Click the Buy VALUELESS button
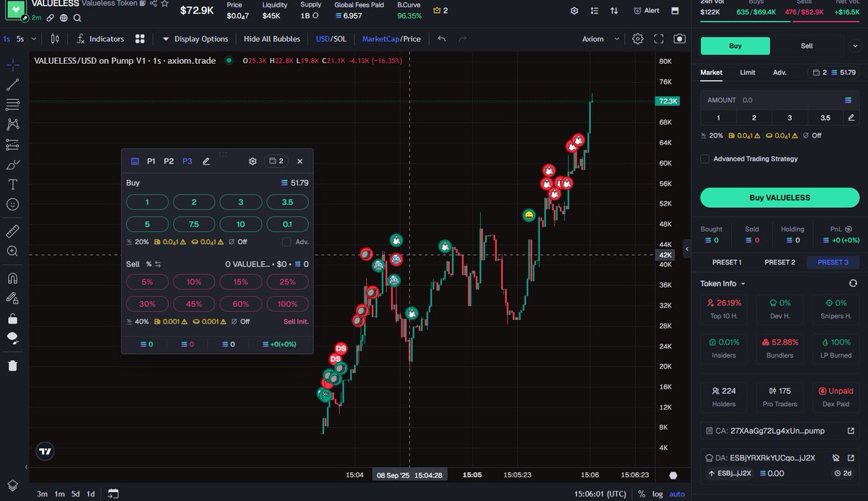Screen dimensions: 868x501 coord(779,198)
